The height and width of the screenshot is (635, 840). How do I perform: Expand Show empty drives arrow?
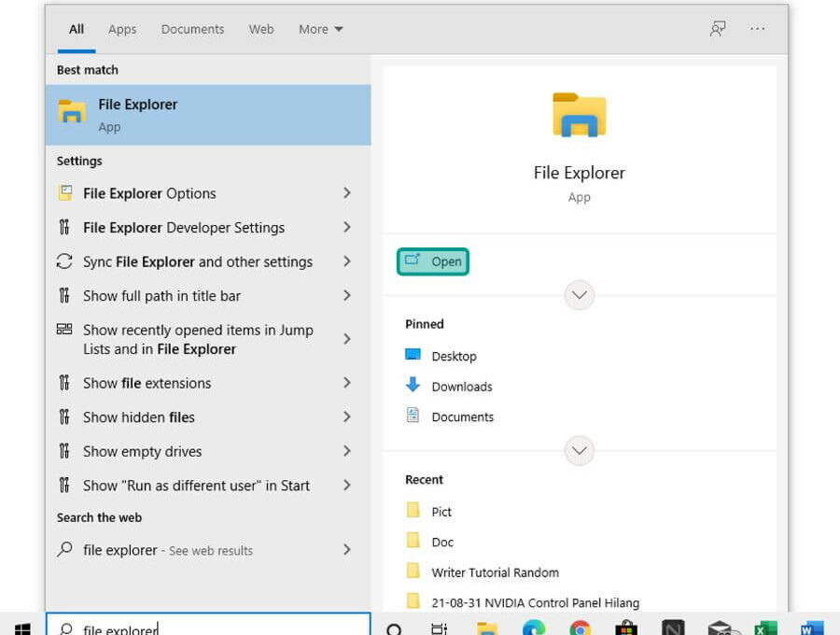click(x=347, y=451)
